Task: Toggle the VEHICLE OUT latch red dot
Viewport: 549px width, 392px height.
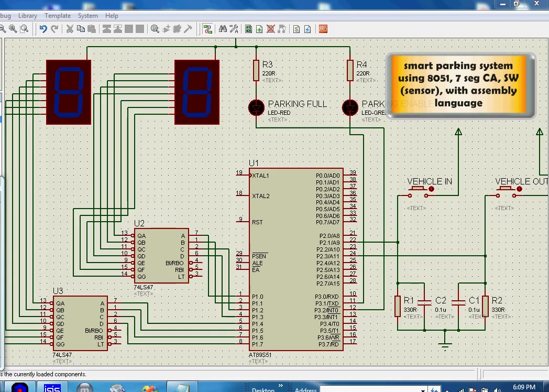Action: point(520,189)
